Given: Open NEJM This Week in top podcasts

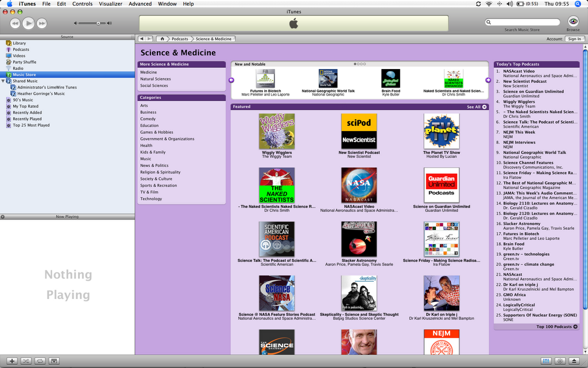Looking at the screenshot, I should pyautogui.click(x=519, y=132).
